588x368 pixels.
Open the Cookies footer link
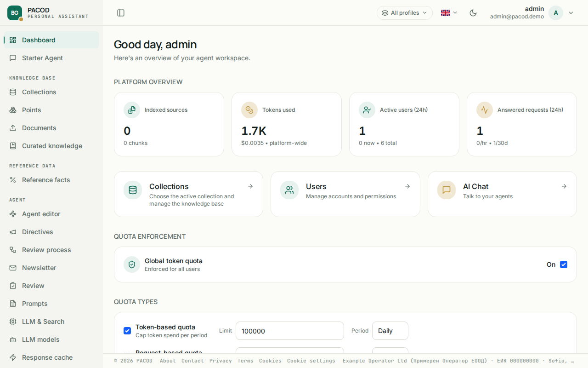[270, 361]
